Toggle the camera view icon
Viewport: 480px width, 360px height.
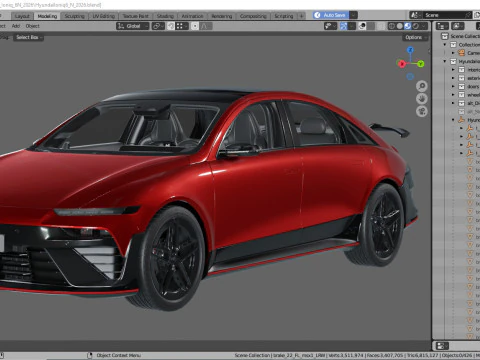(x=422, y=111)
